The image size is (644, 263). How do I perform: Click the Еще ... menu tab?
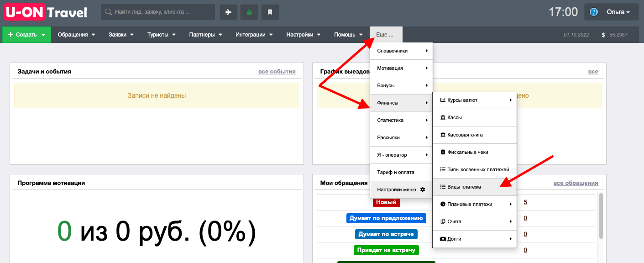(x=386, y=35)
